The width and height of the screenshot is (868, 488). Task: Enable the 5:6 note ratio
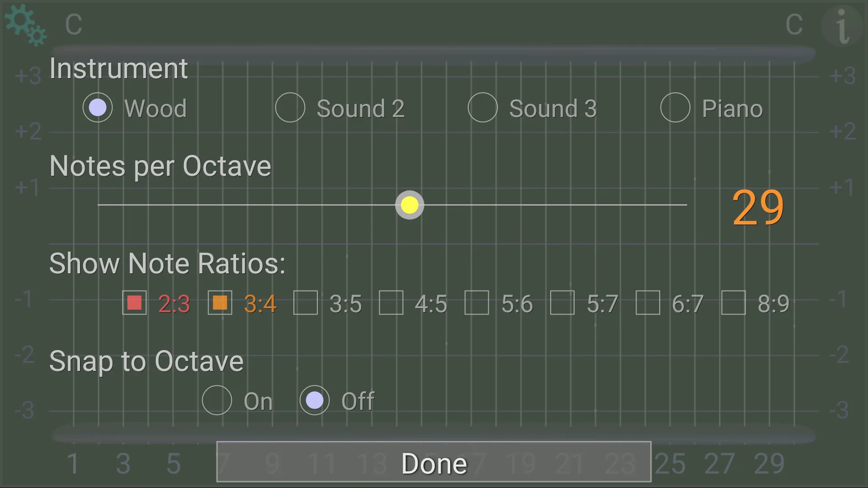click(x=477, y=302)
